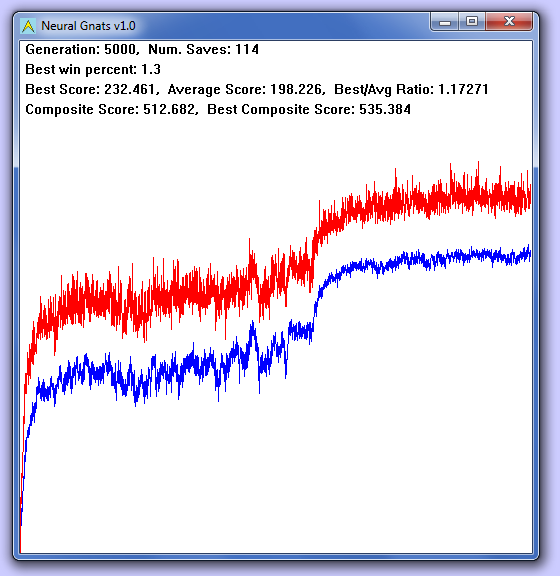Click the red best-score curve plateau
Viewport: 560px width, 576px height.
point(441,197)
